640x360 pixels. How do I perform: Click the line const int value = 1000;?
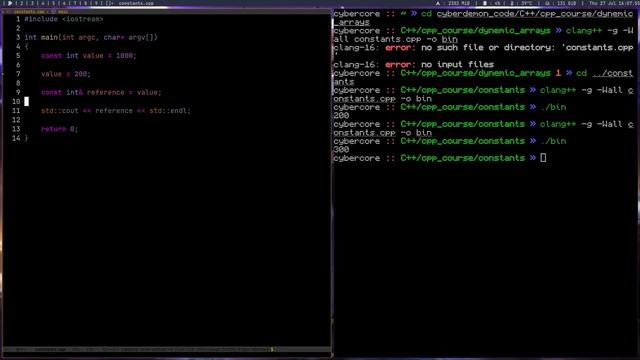click(x=89, y=56)
